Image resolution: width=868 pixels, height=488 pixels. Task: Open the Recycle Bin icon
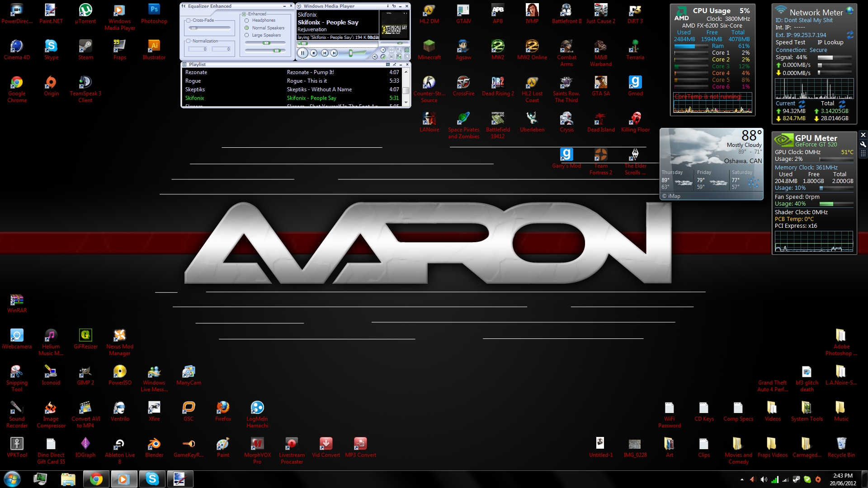[841, 444]
